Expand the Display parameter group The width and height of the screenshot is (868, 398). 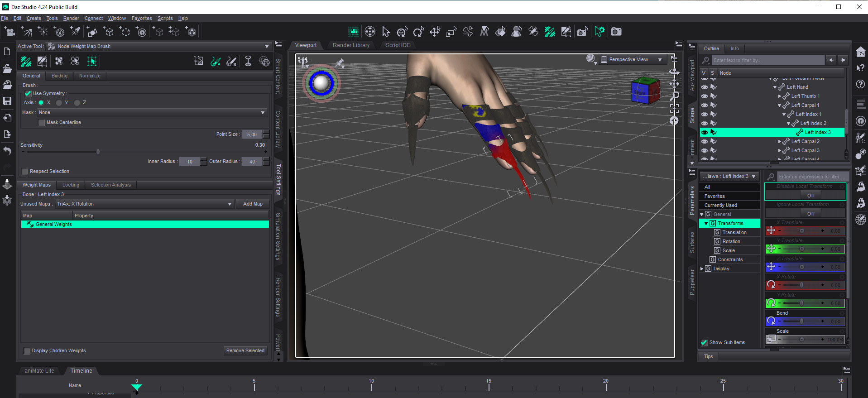(x=702, y=269)
